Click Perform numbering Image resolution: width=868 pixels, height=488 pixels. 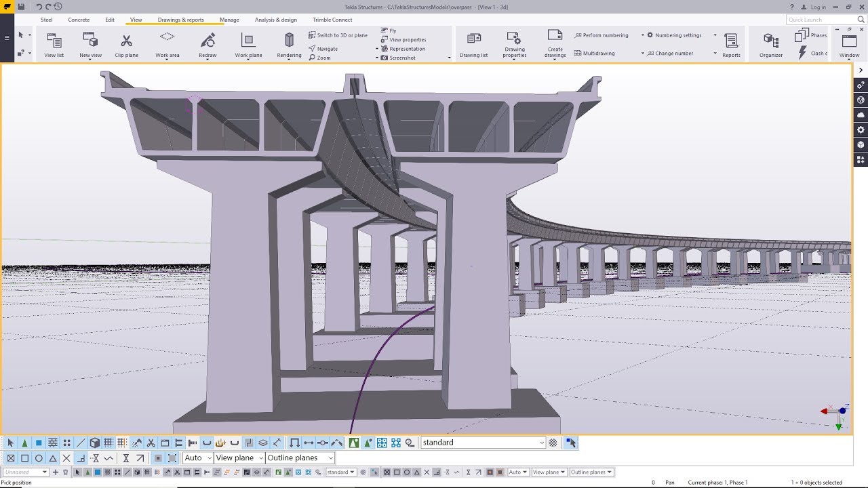coord(601,35)
